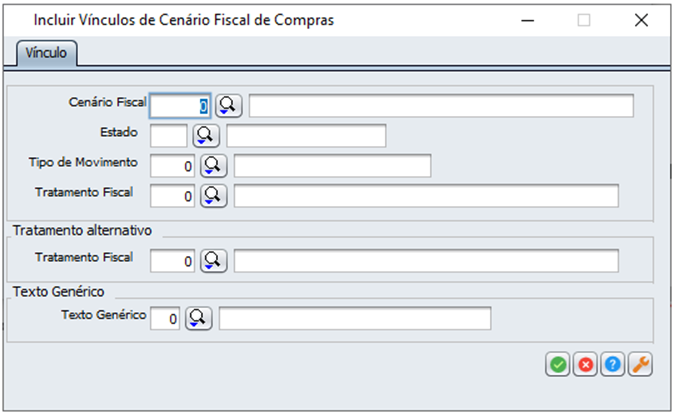Focus Tipo de Movimento code field
Viewport: 674px width, 414px height.
173,165
